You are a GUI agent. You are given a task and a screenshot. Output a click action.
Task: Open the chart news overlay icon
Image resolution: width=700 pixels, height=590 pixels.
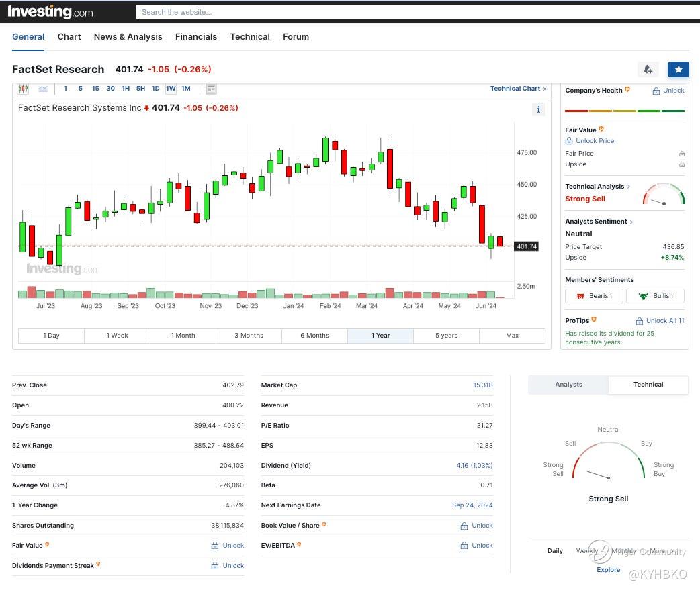pos(211,89)
